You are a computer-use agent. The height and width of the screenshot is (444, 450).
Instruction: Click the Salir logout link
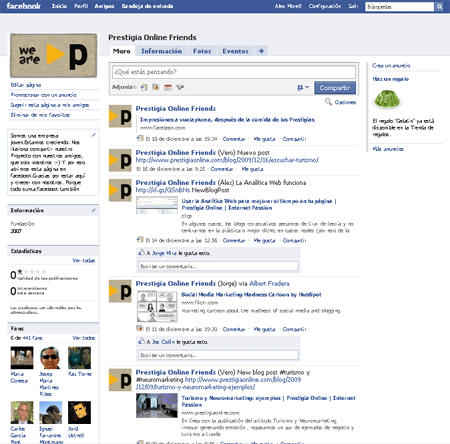tap(353, 6)
